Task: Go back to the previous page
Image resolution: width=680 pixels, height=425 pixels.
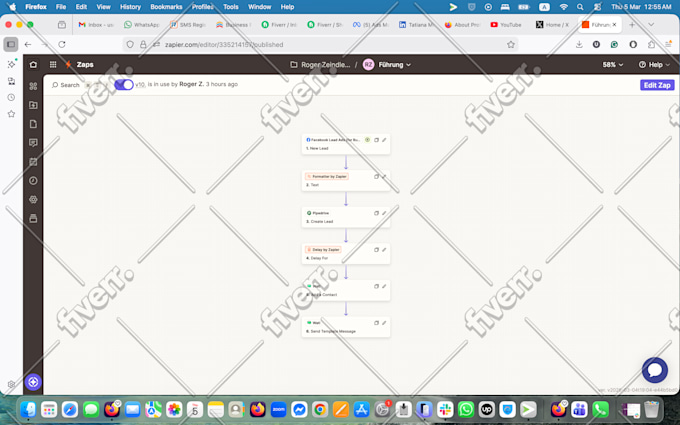Action: [x=28, y=44]
